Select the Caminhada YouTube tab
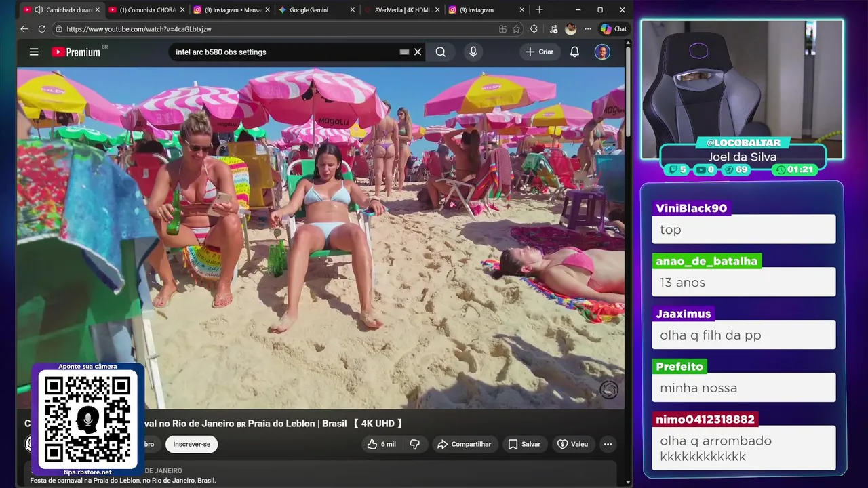868x488 pixels. (x=60, y=10)
